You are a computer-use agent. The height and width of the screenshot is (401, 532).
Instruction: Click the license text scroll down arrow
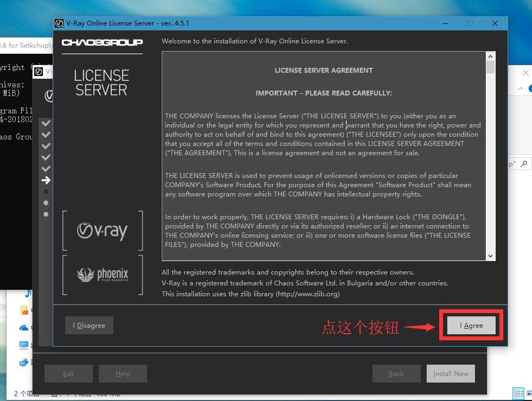[490, 256]
